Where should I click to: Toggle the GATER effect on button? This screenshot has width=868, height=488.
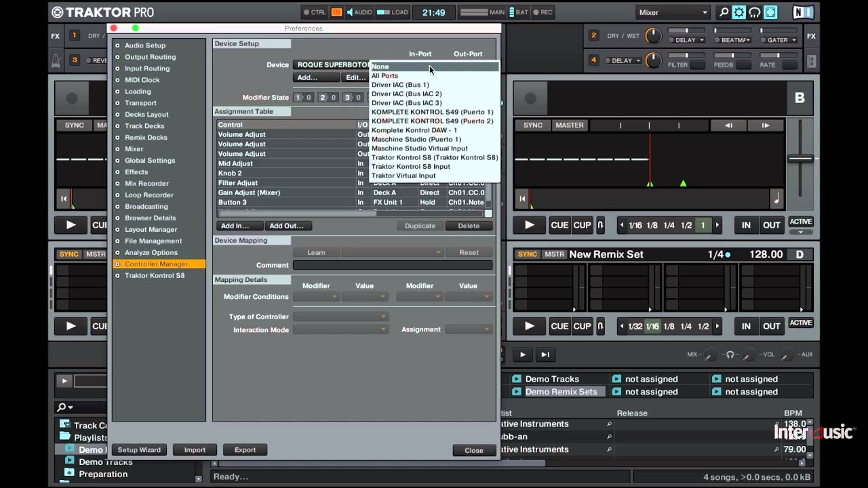point(763,40)
